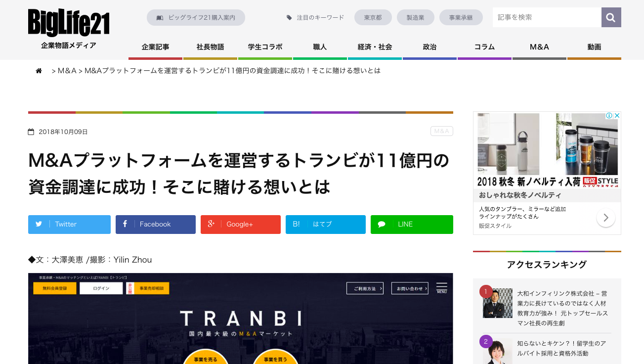644x364 pixels.
Task: Open the 社長物語 menu
Action: pos(210,47)
